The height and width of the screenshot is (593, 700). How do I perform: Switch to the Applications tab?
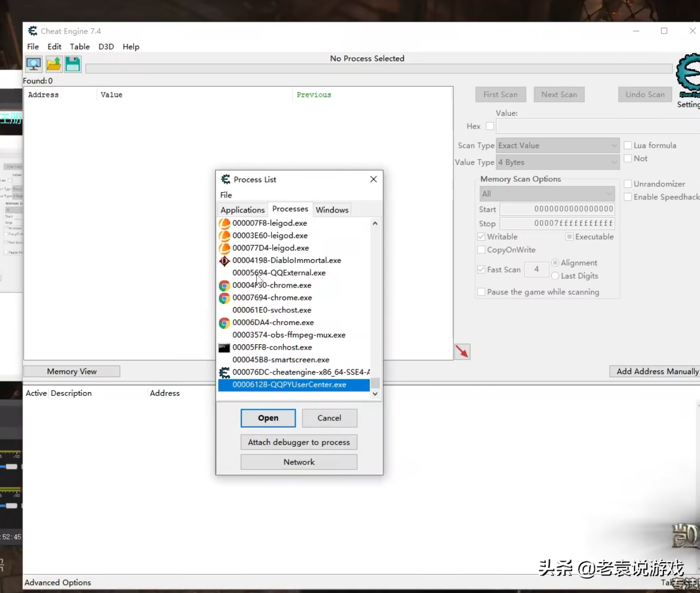(242, 210)
